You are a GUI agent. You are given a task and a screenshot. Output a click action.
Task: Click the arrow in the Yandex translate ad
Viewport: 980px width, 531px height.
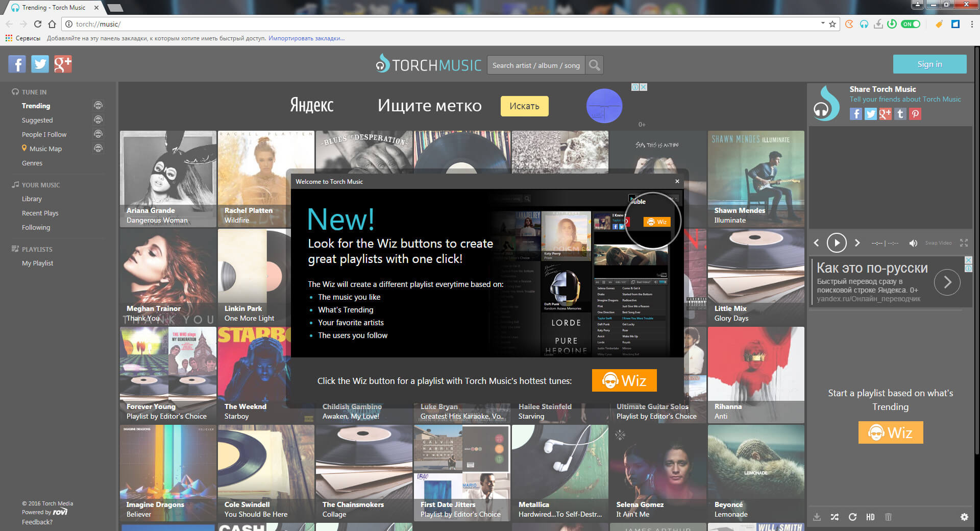click(x=947, y=282)
